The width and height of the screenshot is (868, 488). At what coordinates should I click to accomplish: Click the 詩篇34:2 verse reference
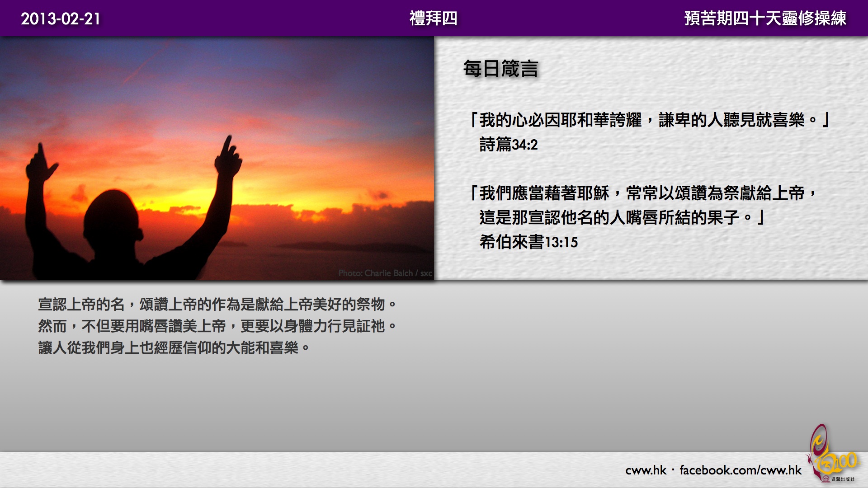(508, 145)
